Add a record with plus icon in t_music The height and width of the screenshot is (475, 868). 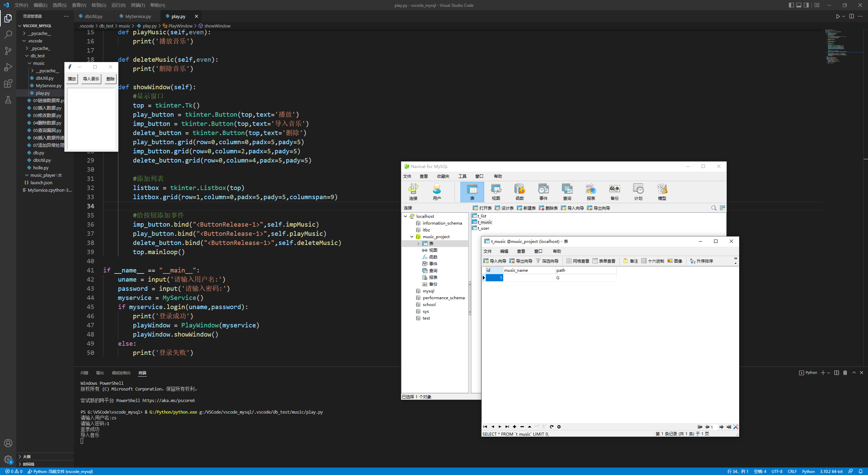(x=514, y=427)
